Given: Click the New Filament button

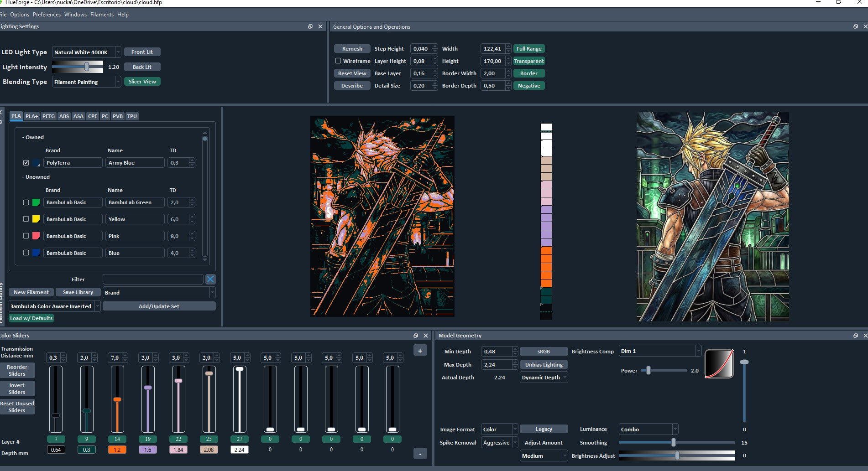Looking at the screenshot, I should click(x=31, y=292).
